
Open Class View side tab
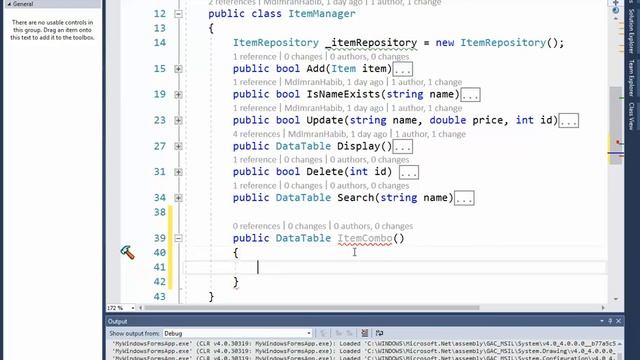[x=631, y=116]
